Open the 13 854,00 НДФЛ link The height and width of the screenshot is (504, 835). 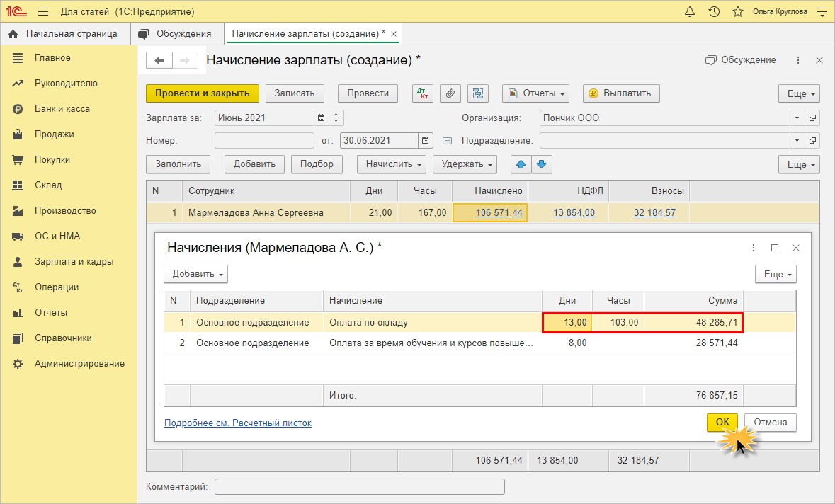click(x=574, y=212)
